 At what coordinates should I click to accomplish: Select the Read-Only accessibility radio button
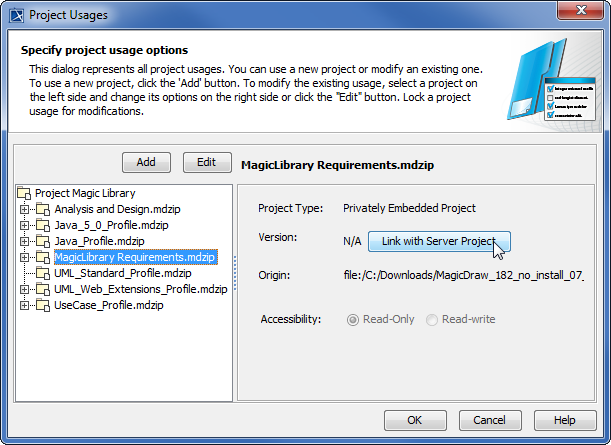tap(353, 320)
